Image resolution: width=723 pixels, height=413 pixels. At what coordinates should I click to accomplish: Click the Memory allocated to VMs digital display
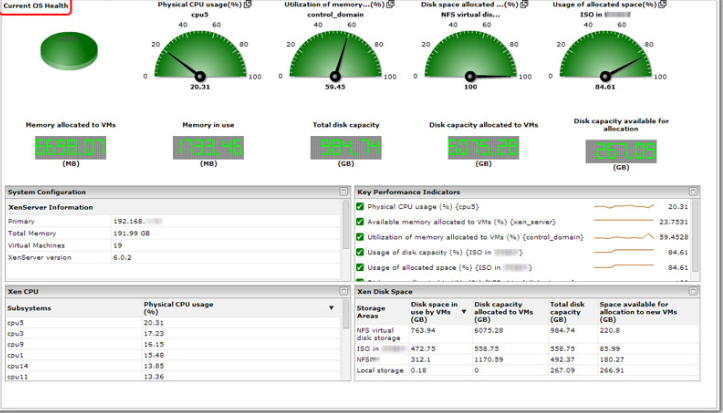pyautogui.click(x=69, y=148)
